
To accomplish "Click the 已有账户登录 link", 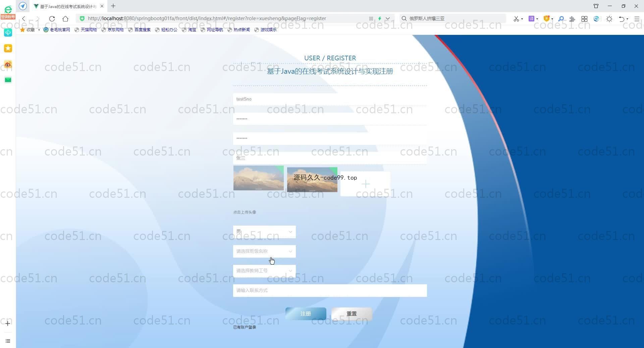I will pos(245,327).
